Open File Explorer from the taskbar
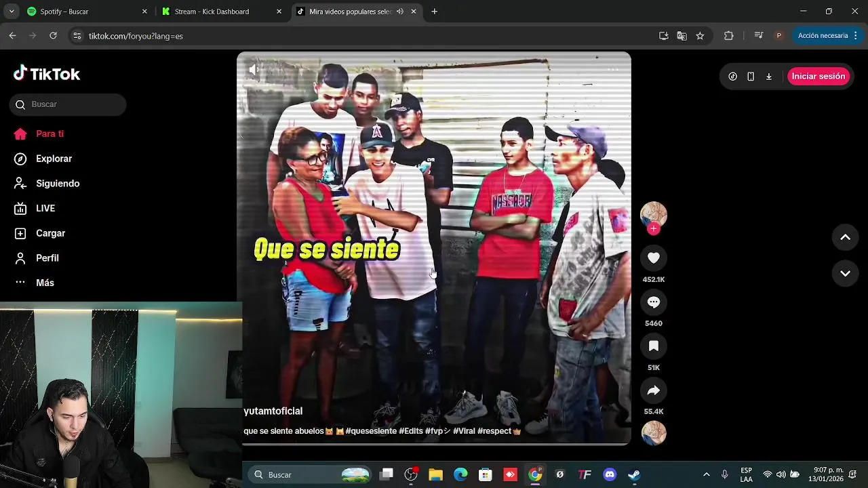Viewport: 868px width, 488px height. tap(435, 475)
